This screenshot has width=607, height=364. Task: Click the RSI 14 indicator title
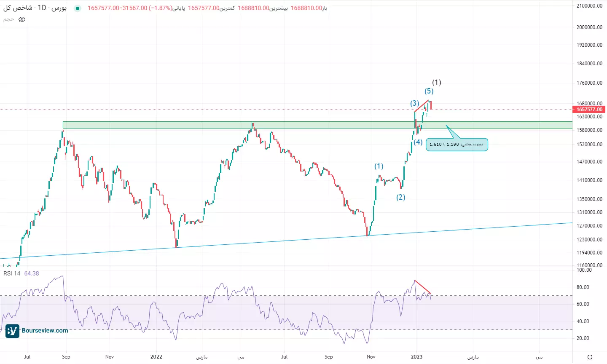(x=12, y=273)
